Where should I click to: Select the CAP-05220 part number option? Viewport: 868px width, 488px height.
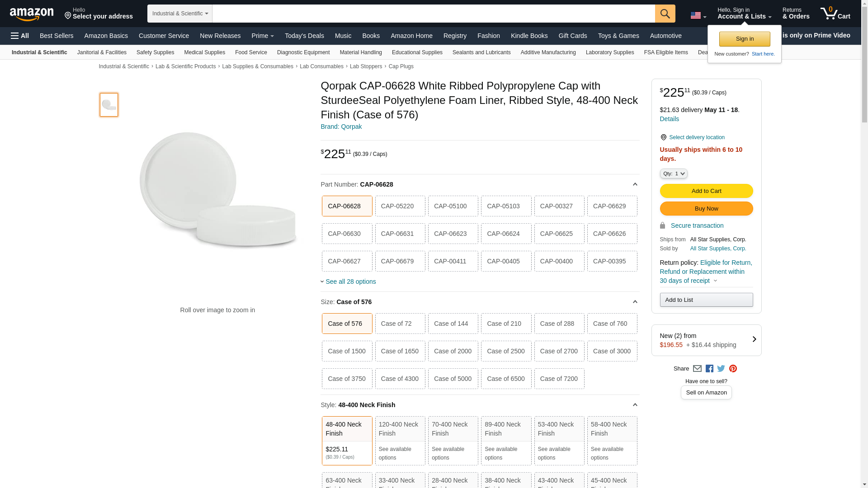[x=400, y=206]
